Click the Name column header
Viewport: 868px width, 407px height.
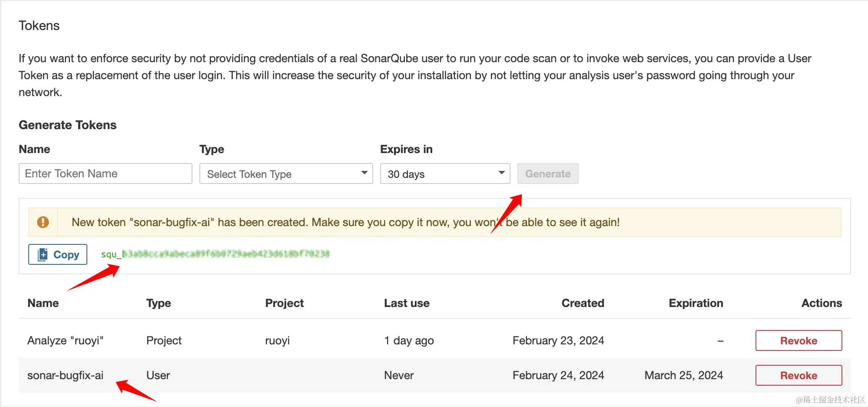pos(43,303)
